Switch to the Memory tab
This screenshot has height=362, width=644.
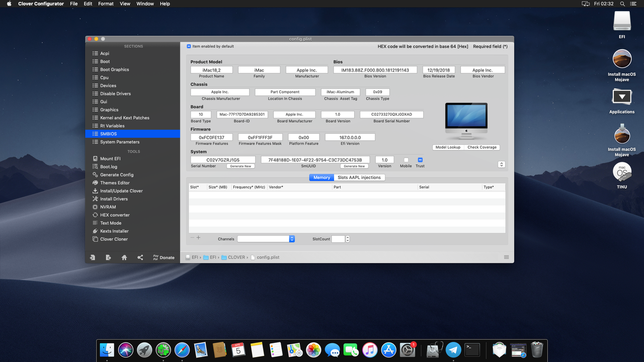click(321, 177)
